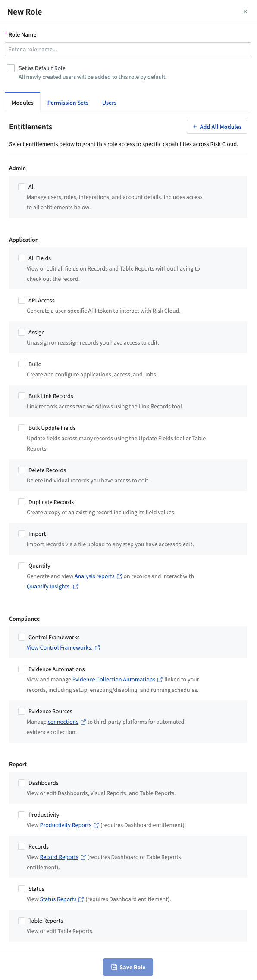Click external link icon next to connections

coord(83,722)
